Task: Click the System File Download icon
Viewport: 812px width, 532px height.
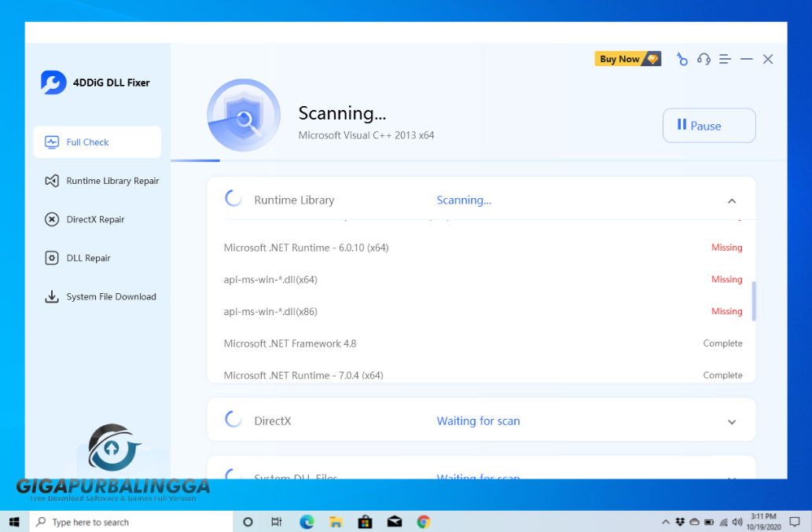Action: 52,297
